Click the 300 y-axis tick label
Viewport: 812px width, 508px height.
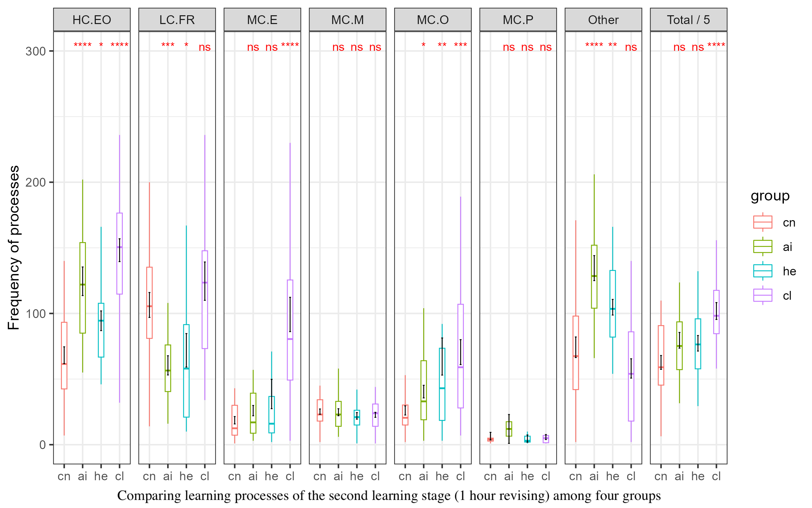click(x=36, y=51)
